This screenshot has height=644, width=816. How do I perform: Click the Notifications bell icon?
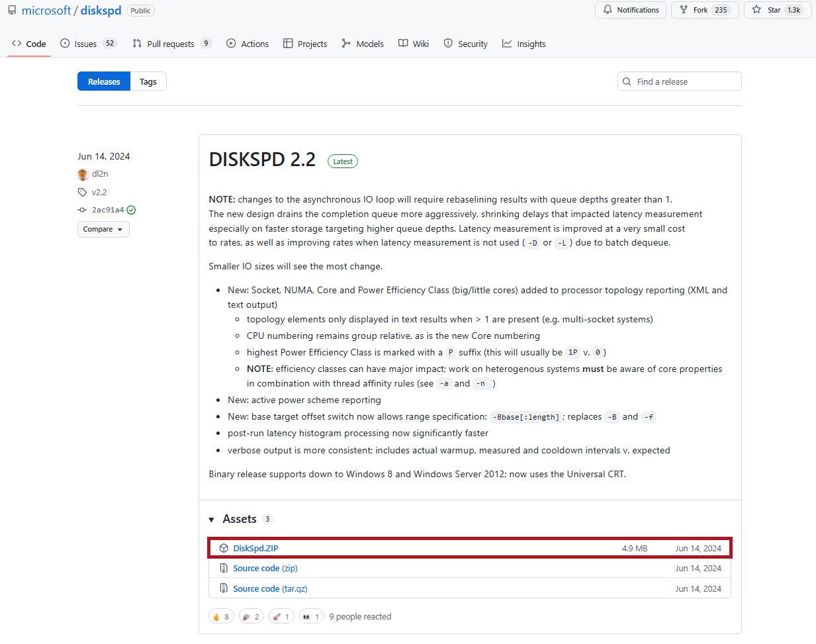tap(608, 10)
